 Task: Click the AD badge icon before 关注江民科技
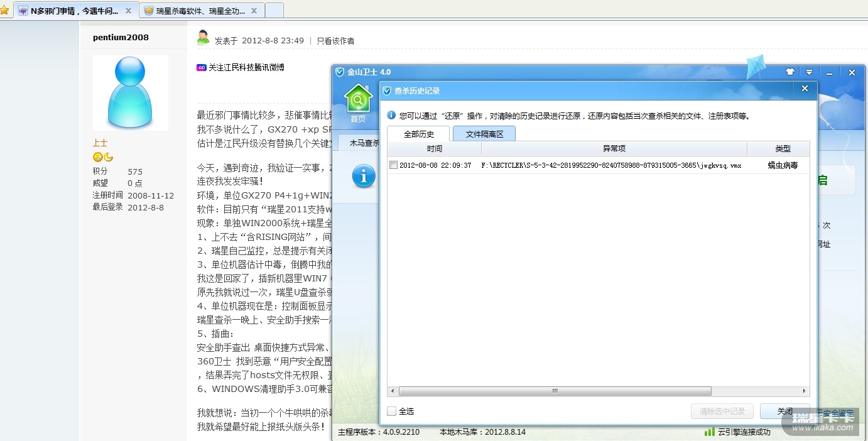tap(201, 67)
